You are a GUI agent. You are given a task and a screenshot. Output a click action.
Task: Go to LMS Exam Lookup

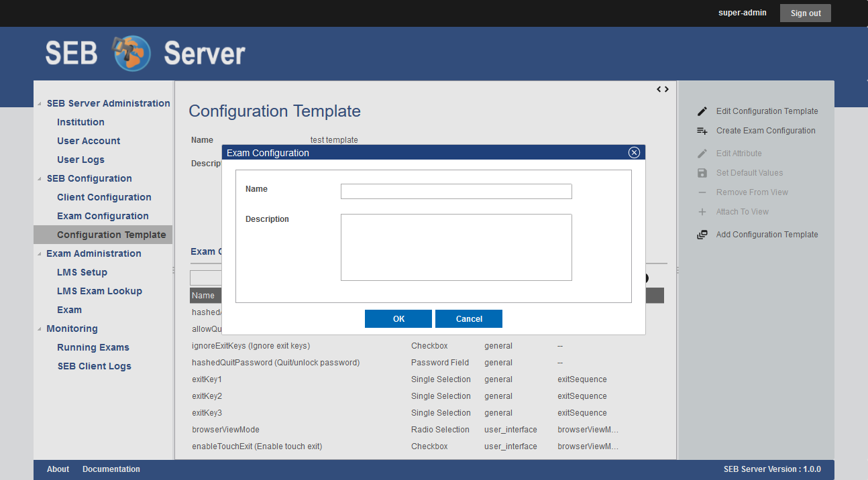(x=99, y=291)
